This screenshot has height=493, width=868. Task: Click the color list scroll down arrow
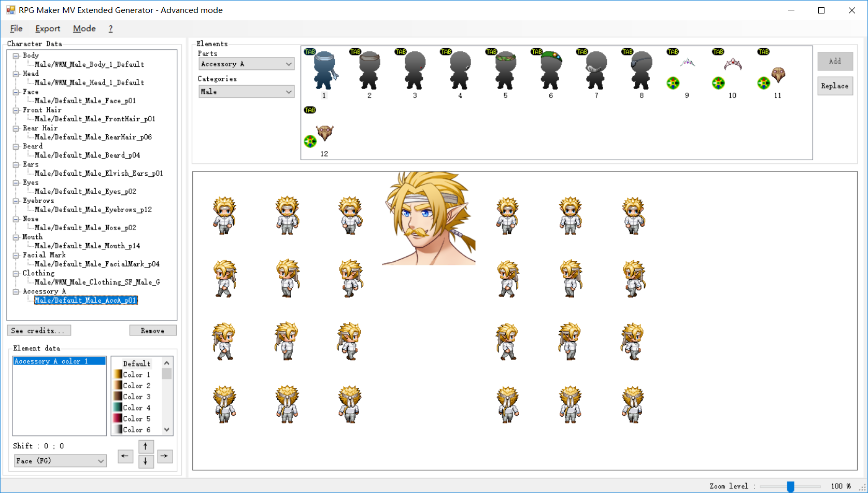point(167,430)
